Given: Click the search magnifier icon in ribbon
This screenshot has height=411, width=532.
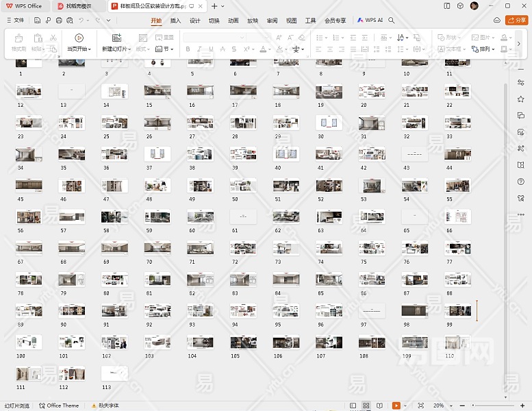Looking at the screenshot, I should tap(392, 21).
